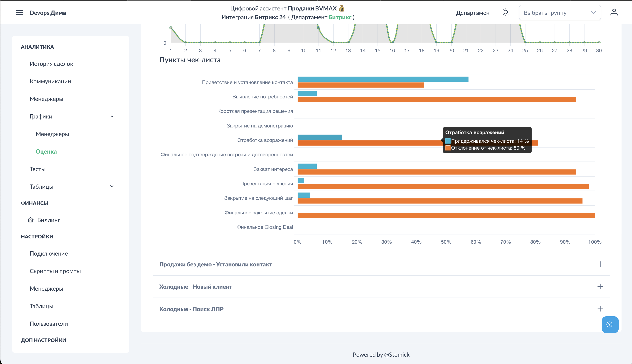The width and height of the screenshot is (632, 364).
Task: Click plus icon for Продажи без демо row
Action: tap(600, 264)
